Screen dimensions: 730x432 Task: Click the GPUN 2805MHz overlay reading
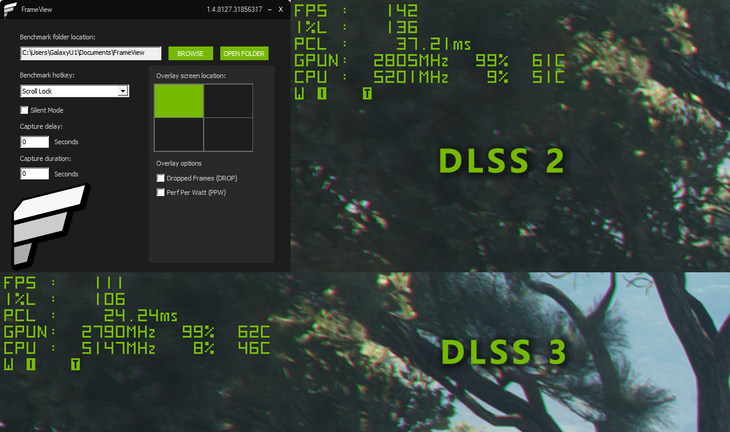[411, 61]
